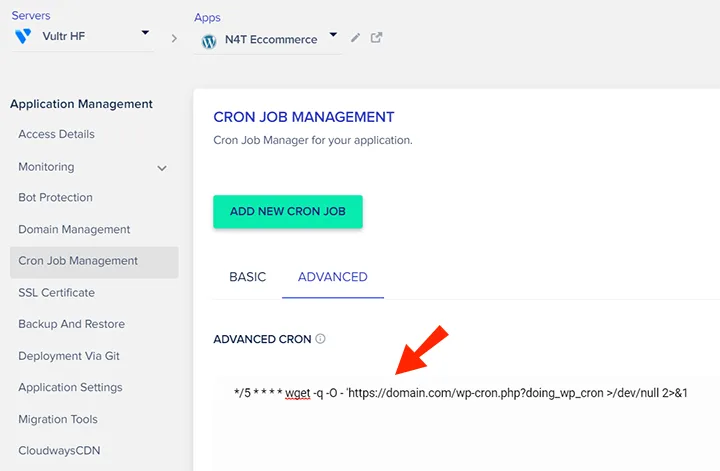The width and height of the screenshot is (720, 471).
Task: Switch to the Advanced tab
Action: coord(333,277)
